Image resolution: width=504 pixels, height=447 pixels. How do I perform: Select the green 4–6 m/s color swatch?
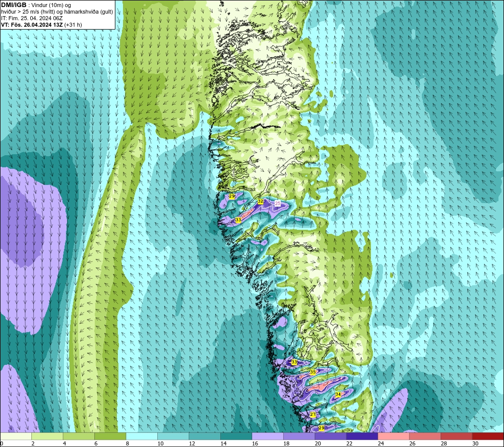pyautogui.click(x=79, y=436)
